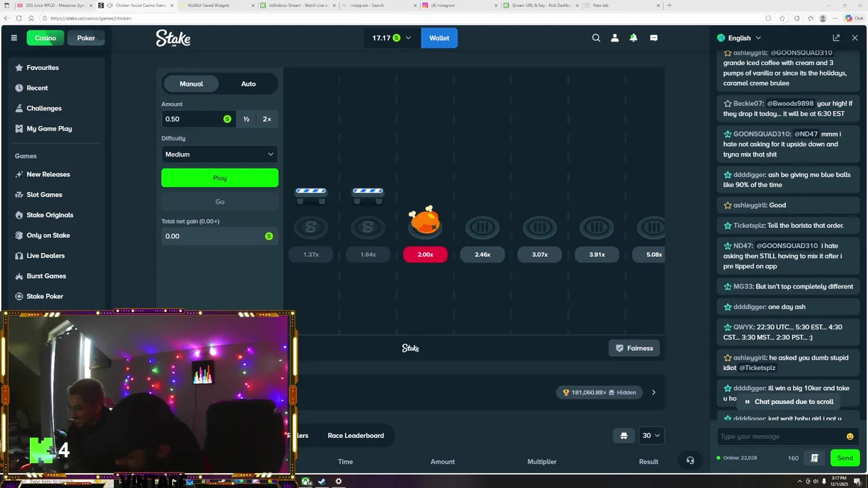Open chat rules document icon
This screenshot has height=488, width=868.
(x=814, y=458)
